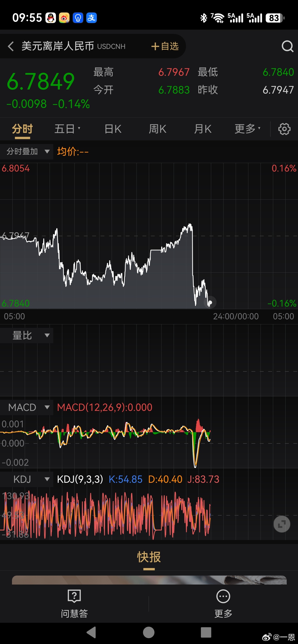298x644 pixels.
Task: Expand the 更多 period dropdown
Action: tap(247, 129)
